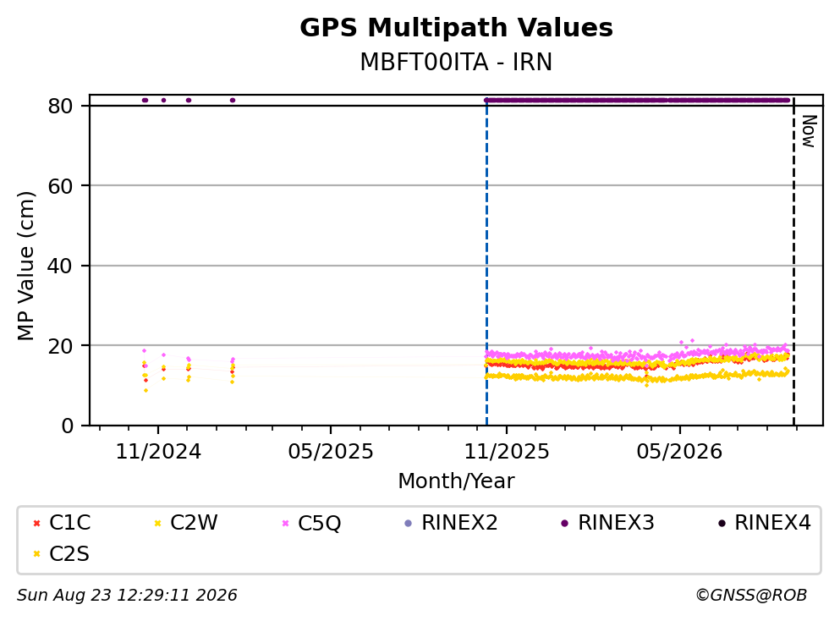The height and width of the screenshot is (621, 840).
Task: Click the purple RINEX3 legend marker
Action: point(564,523)
